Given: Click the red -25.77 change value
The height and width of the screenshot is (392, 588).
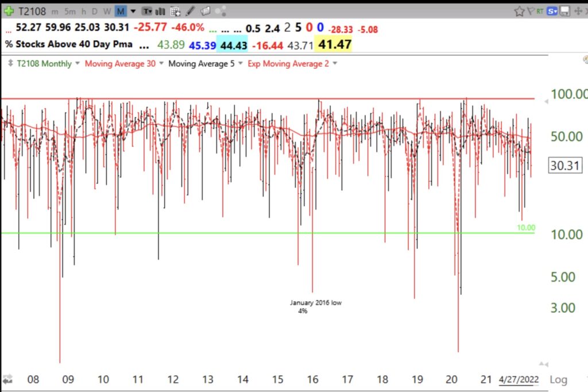Looking at the screenshot, I should (x=150, y=28).
